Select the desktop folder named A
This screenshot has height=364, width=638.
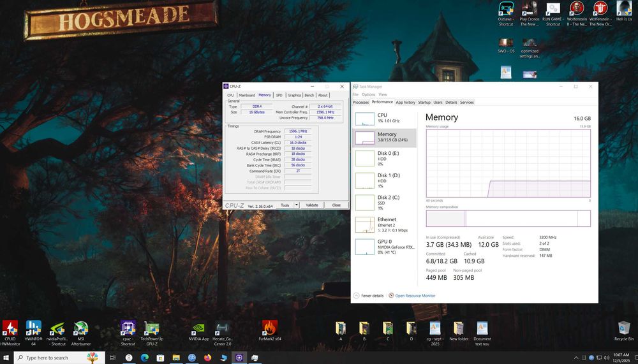click(341, 331)
